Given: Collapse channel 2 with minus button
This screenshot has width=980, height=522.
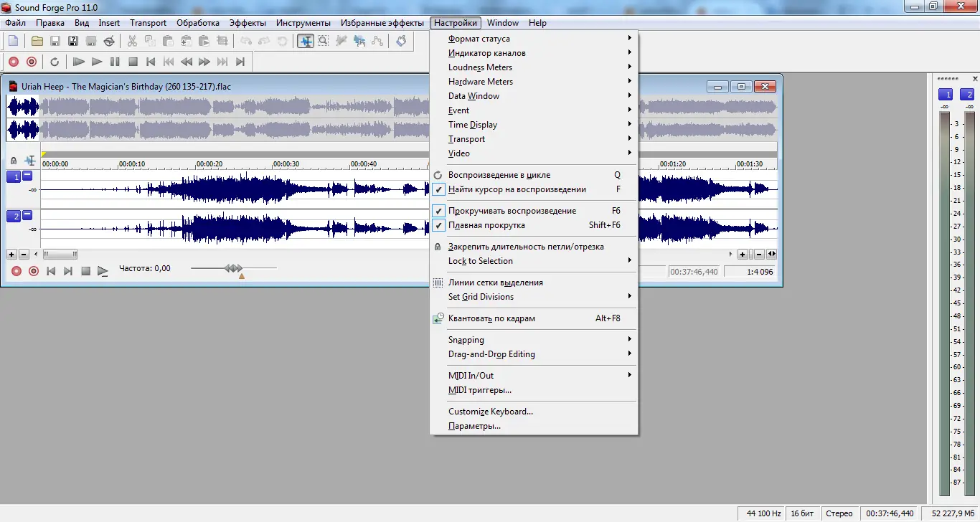Looking at the screenshot, I should coord(27,214).
